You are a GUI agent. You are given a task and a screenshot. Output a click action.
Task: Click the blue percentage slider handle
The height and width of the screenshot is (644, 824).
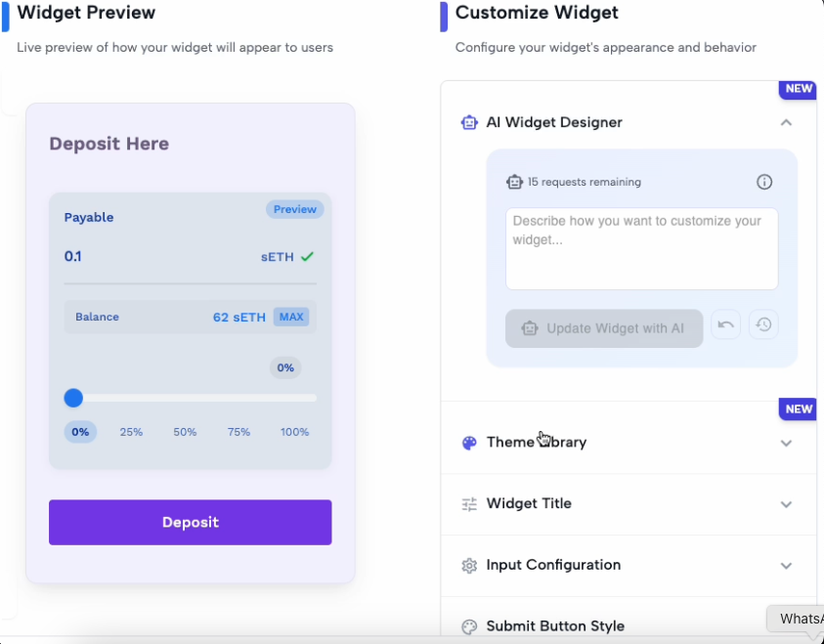coord(73,398)
